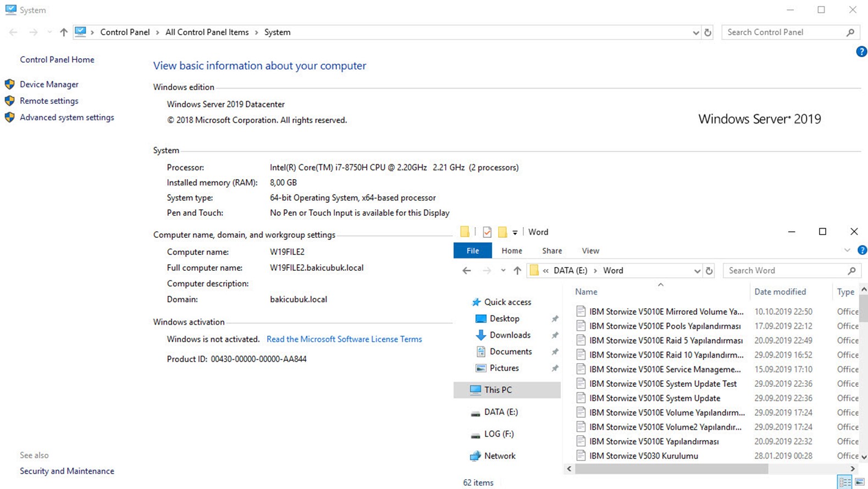Go to Control Panel Home

click(x=57, y=59)
